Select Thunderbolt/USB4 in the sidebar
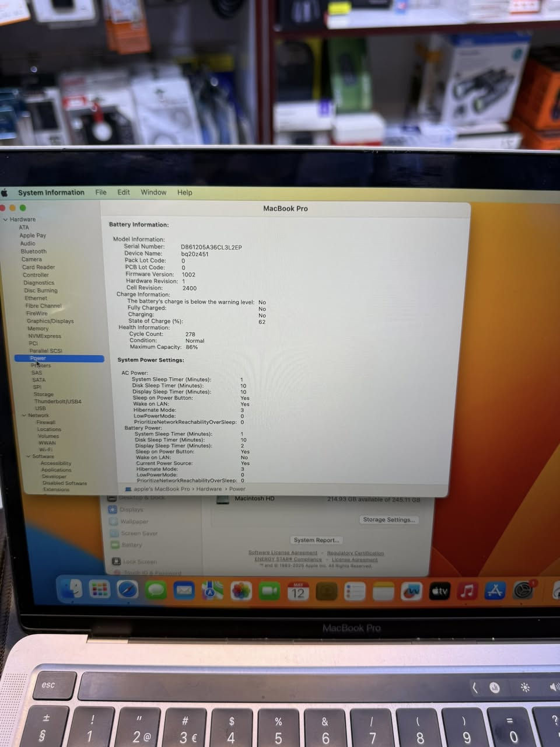This screenshot has width=560, height=747. pos(58,402)
